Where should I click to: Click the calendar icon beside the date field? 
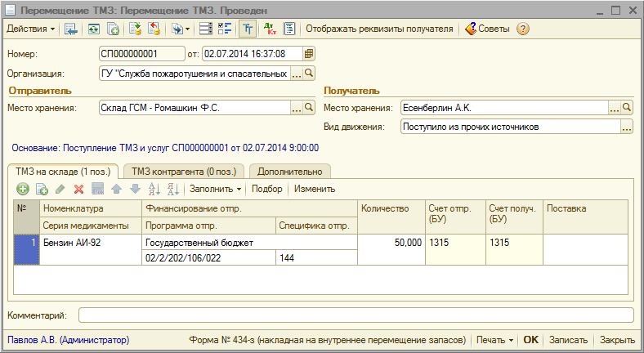click(308, 54)
